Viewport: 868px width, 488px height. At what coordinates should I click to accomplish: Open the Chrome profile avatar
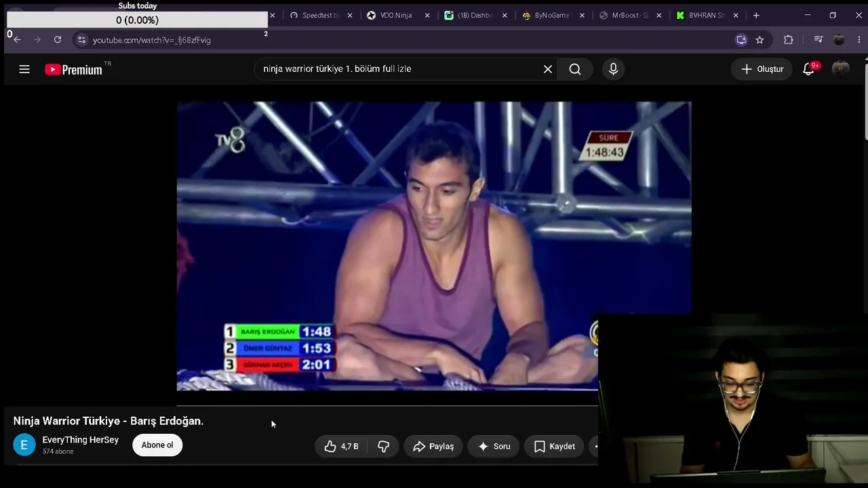839,40
